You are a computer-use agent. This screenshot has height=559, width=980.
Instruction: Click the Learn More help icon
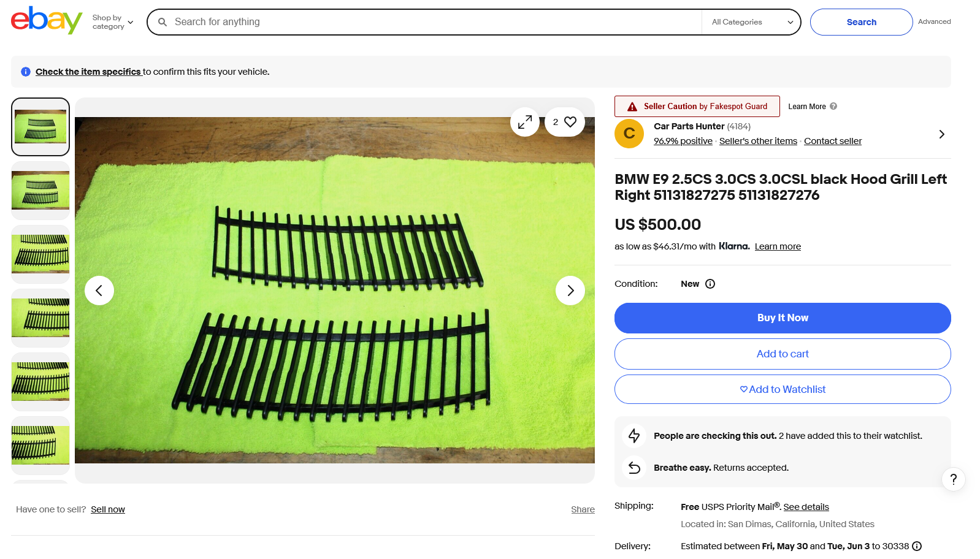[x=833, y=106]
